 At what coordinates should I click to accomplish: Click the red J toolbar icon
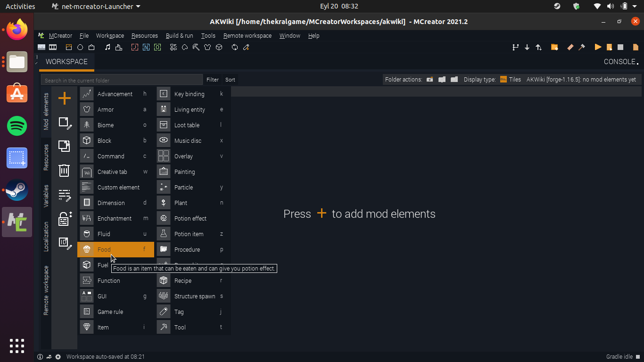tap(135, 47)
